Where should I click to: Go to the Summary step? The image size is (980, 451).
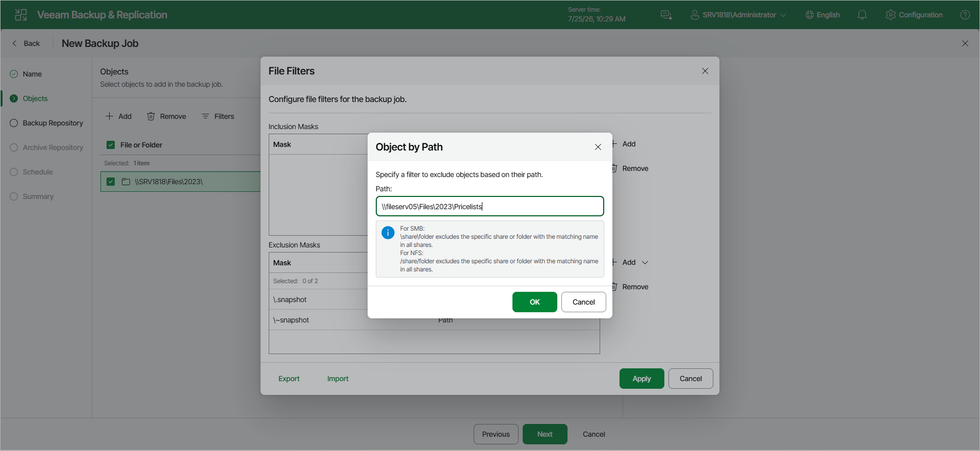tap(38, 196)
